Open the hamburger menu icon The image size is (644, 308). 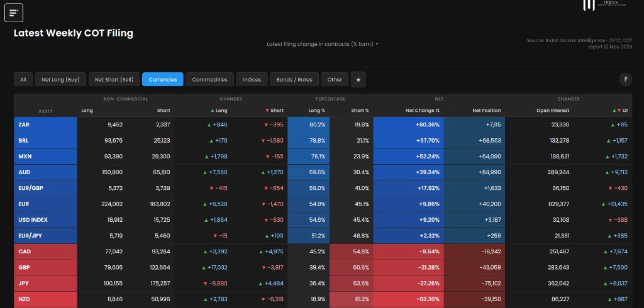point(14,13)
